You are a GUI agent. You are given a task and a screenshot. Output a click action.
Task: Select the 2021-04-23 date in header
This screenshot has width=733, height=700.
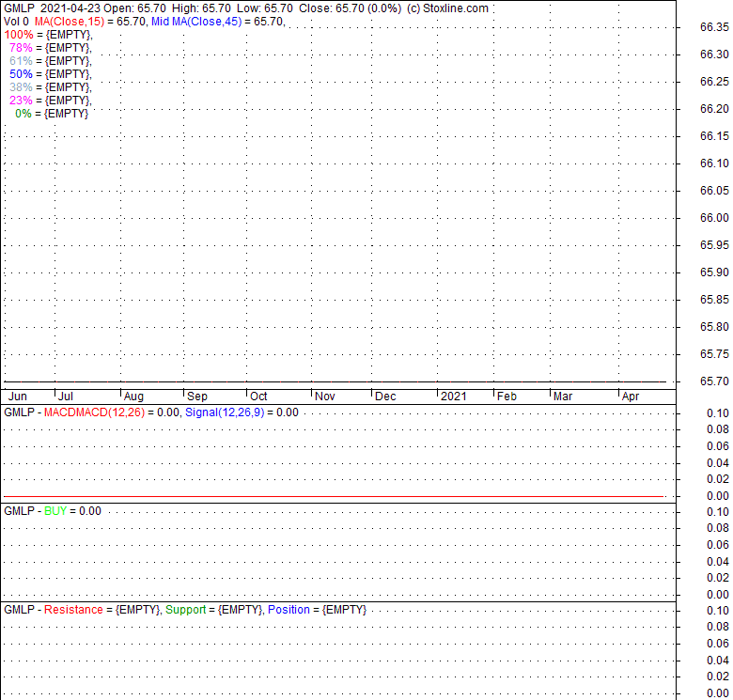70,8
